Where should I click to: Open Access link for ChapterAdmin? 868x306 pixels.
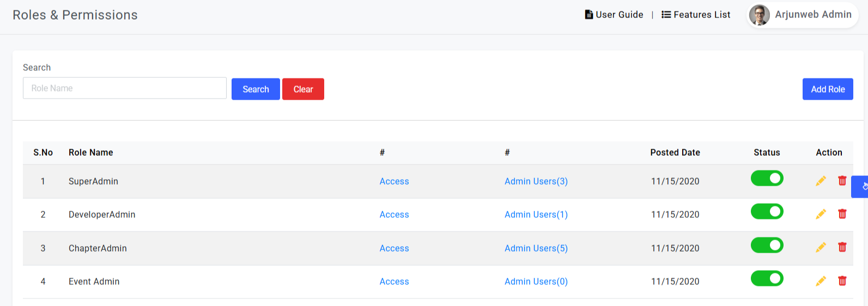click(x=394, y=248)
